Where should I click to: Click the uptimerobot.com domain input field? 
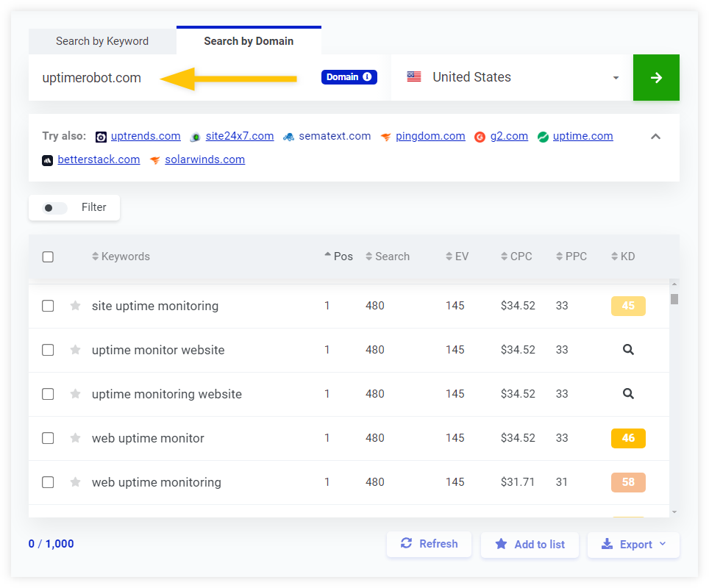tap(92, 76)
